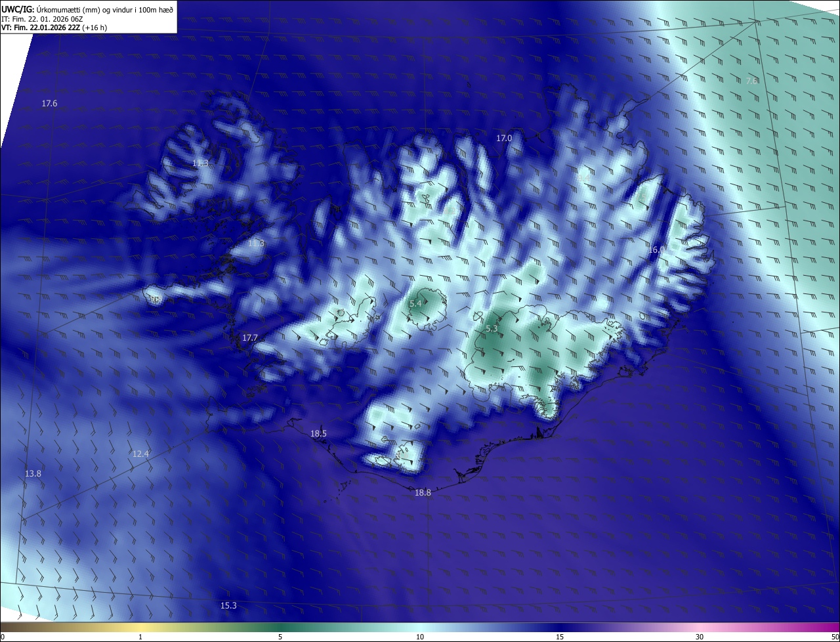Image resolution: width=840 pixels, height=642 pixels.
Task: Click the 13.8 value label
Action: pyautogui.click(x=33, y=473)
